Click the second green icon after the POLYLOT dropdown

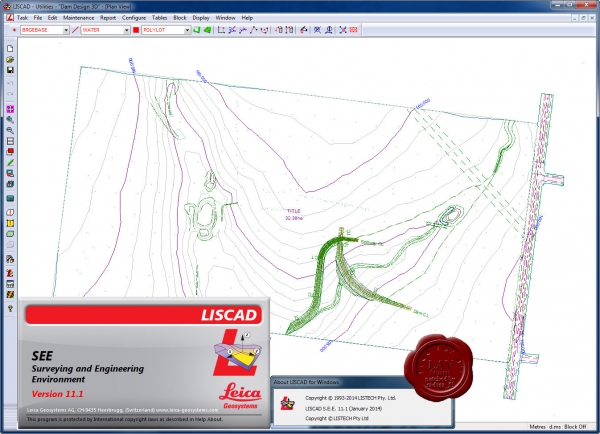coord(207,30)
